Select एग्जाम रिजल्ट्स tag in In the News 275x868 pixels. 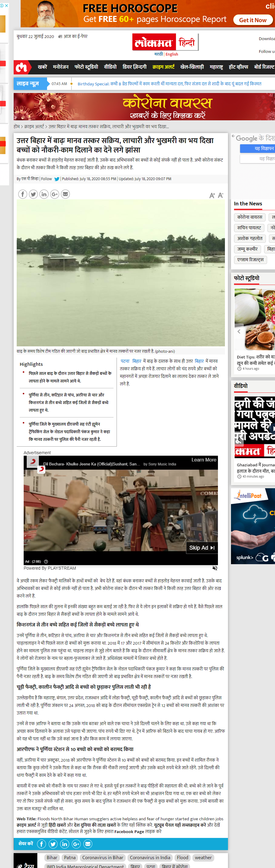pos(251,260)
